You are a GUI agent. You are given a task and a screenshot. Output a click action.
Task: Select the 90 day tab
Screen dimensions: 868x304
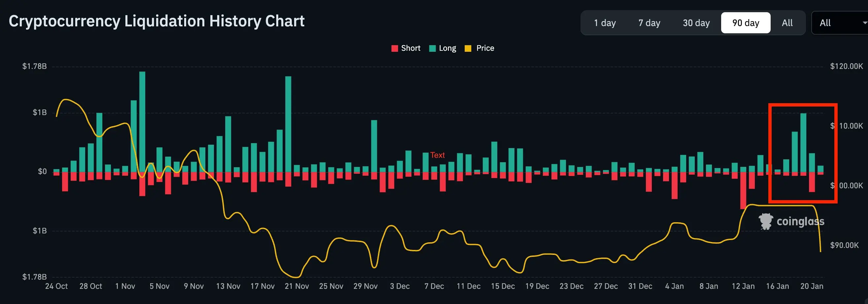745,23
